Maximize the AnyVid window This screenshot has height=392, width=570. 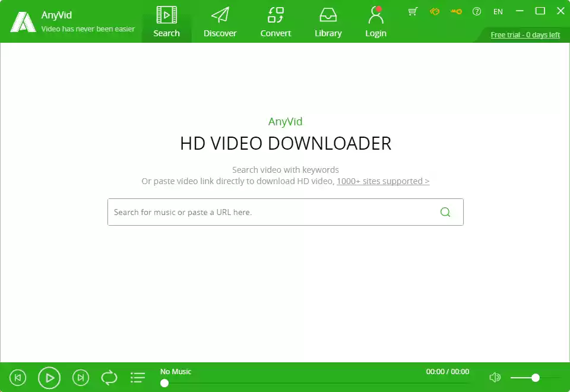[540, 11]
